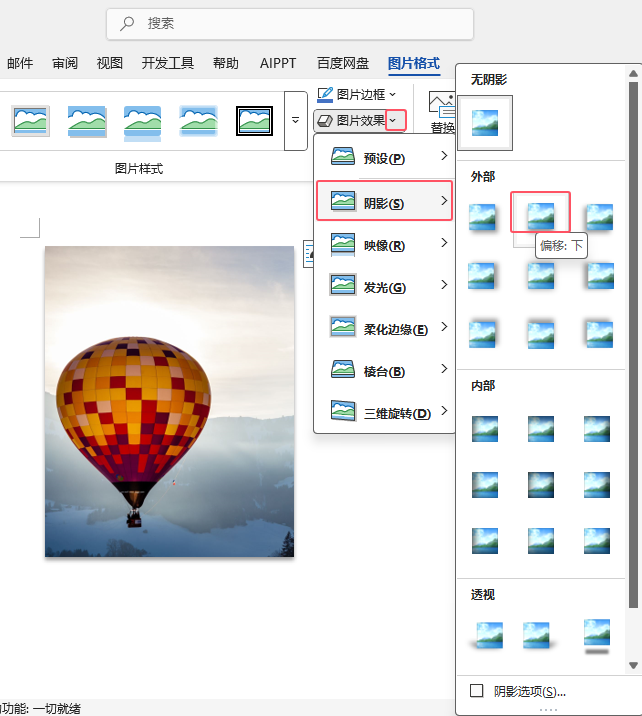Select the first picture style thumbnail
The width and height of the screenshot is (642, 716).
(30, 121)
